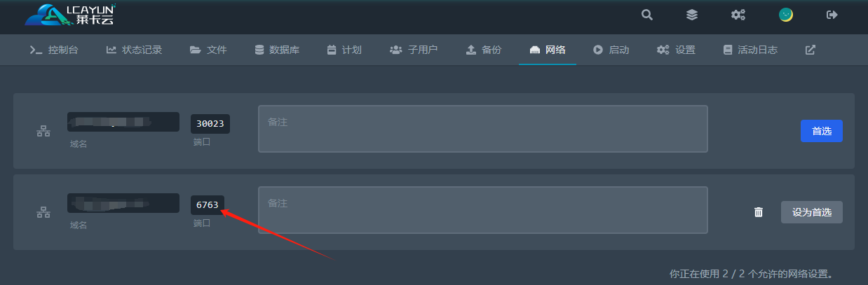Open the 控制台 tab
Image resolution: width=868 pixels, height=285 pixels.
click(x=53, y=50)
